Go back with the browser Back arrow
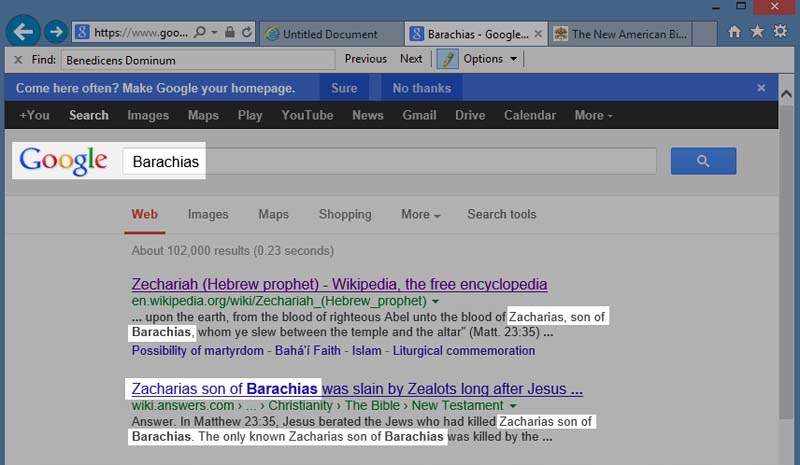The width and height of the screenshot is (800, 465). pyautogui.click(x=23, y=32)
